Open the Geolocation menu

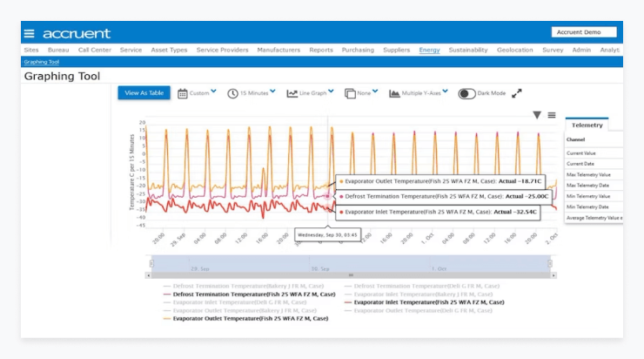click(x=514, y=50)
